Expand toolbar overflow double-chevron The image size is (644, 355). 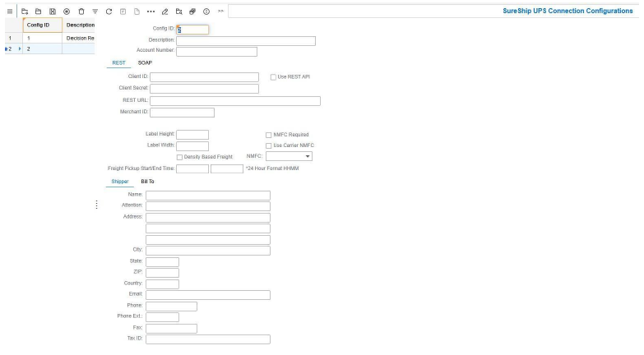[220, 11]
